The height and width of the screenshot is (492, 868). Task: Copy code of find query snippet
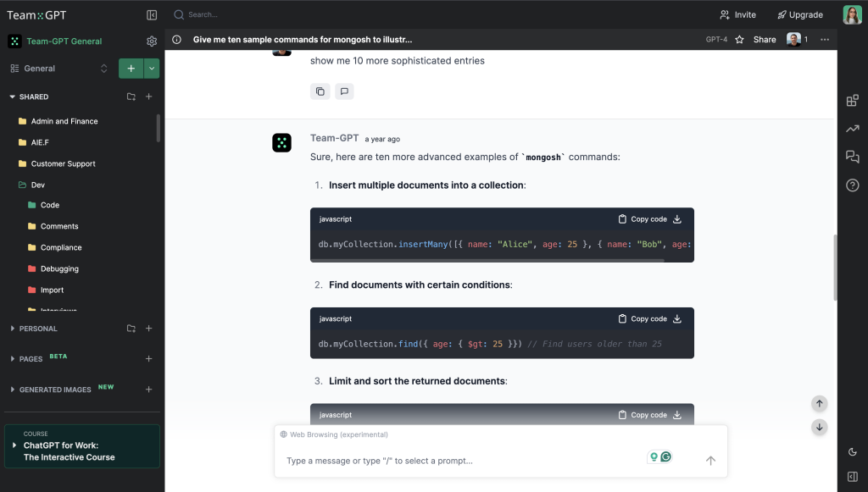click(643, 319)
